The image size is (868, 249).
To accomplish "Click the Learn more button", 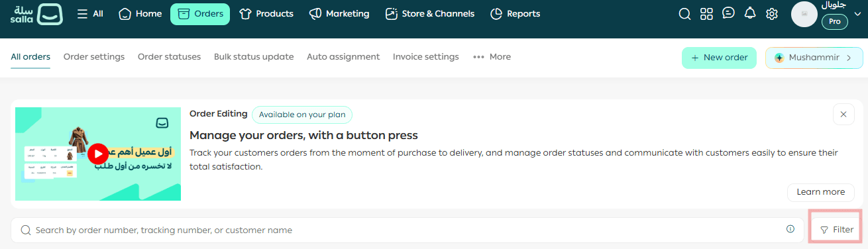I will tap(820, 192).
